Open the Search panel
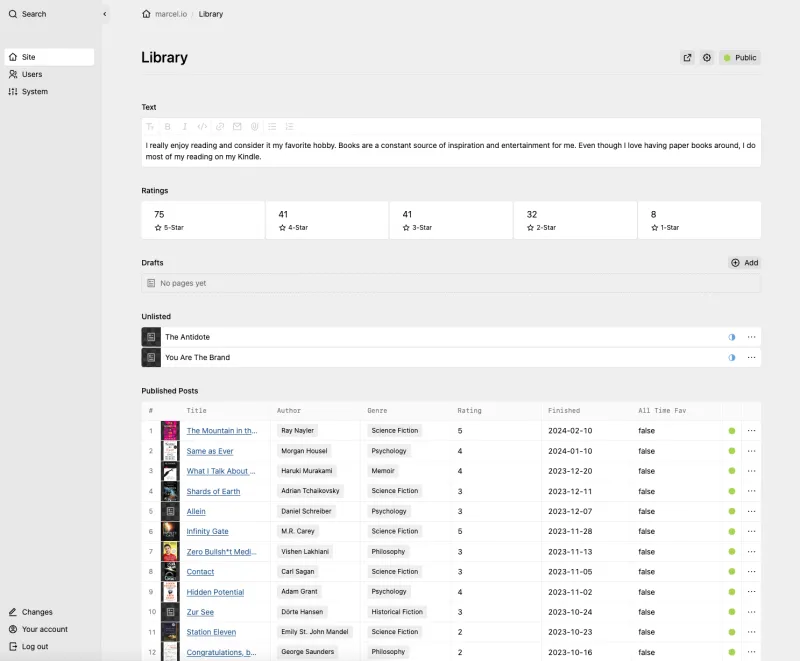The image size is (800, 661). (30, 14)
